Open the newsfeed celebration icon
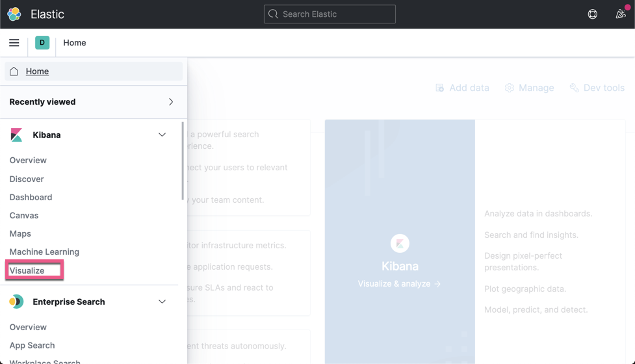This screenshot has height=364, width=635. (621, 14)
